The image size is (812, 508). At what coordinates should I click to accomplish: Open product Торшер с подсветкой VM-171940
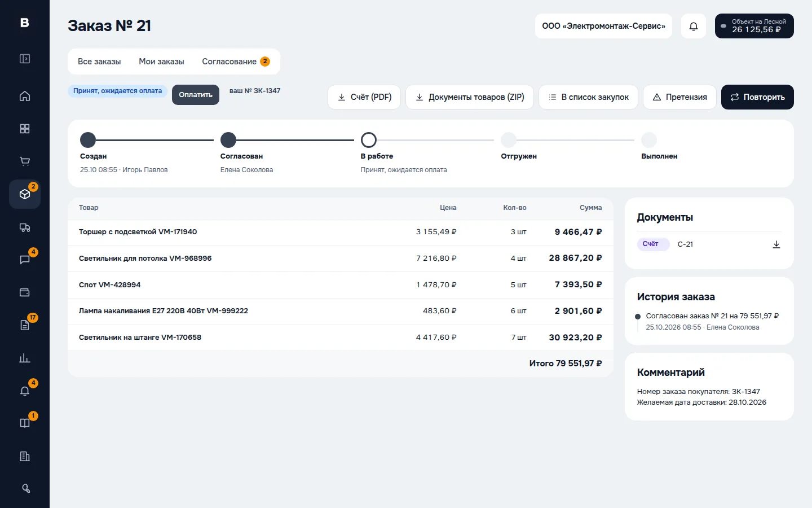138,232
